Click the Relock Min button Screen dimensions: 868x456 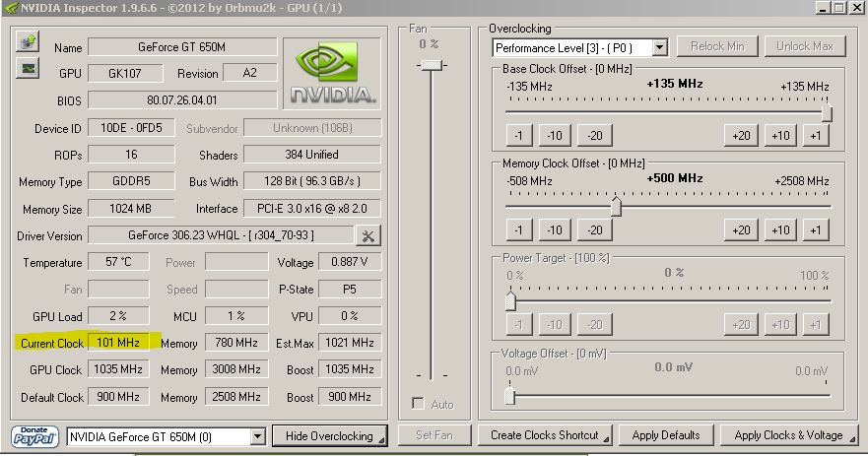pos(717,46)
